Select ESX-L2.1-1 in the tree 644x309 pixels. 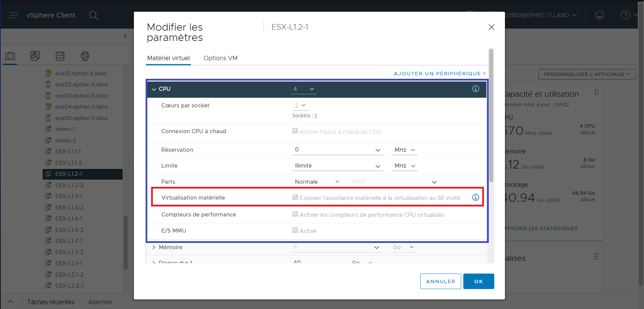pyautogui.click(x=69, y=263)
